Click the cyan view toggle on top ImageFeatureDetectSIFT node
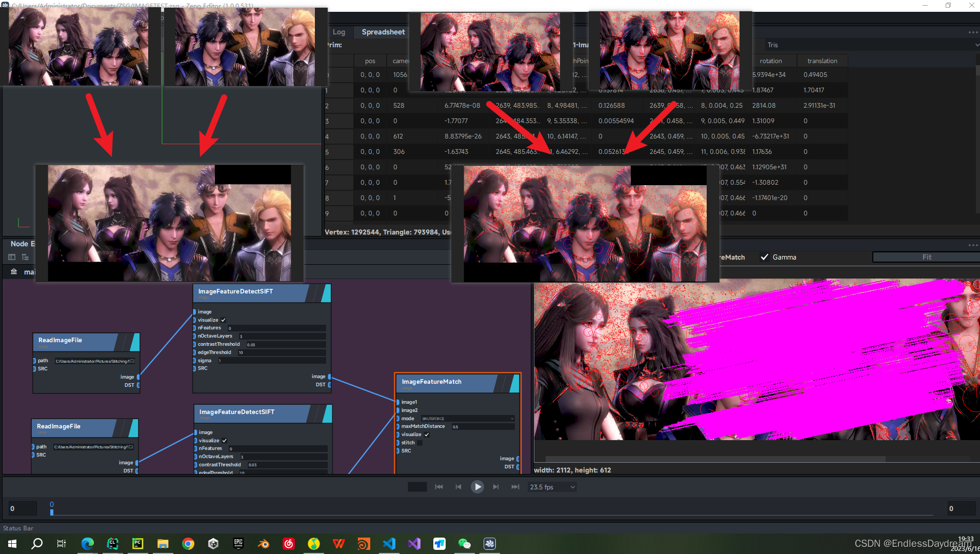980x554 pixels. (x=326, y=293)
